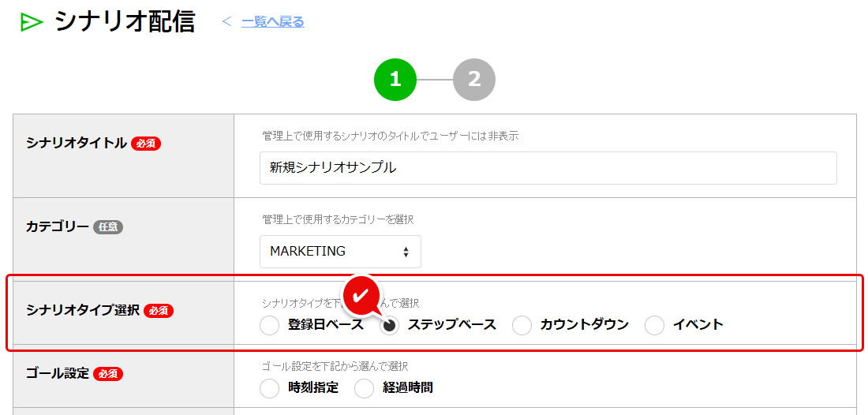Click the back chevron beside 一覧へ戻る
The height and width of the screenshot is (415, 868).
coord(226,22)
